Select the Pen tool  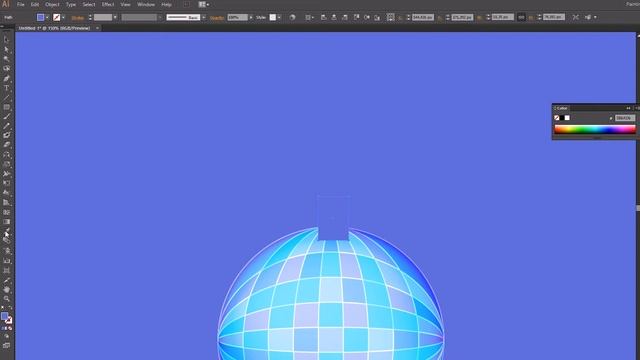(x=6, y=78)
